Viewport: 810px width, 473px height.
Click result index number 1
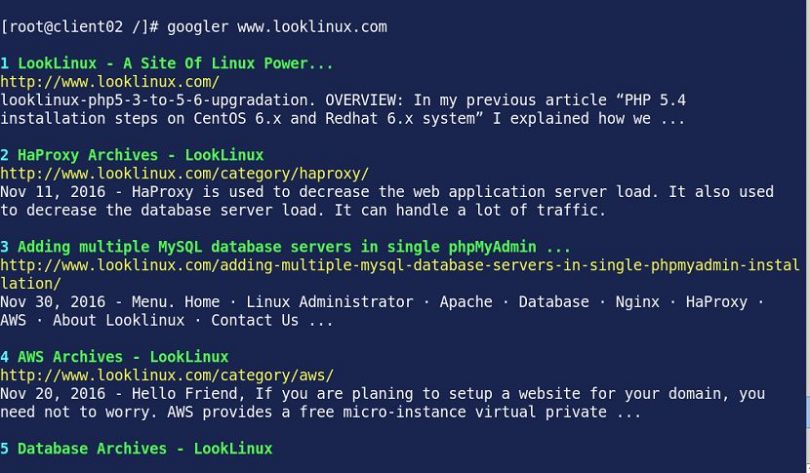click(x=5, y=64)
